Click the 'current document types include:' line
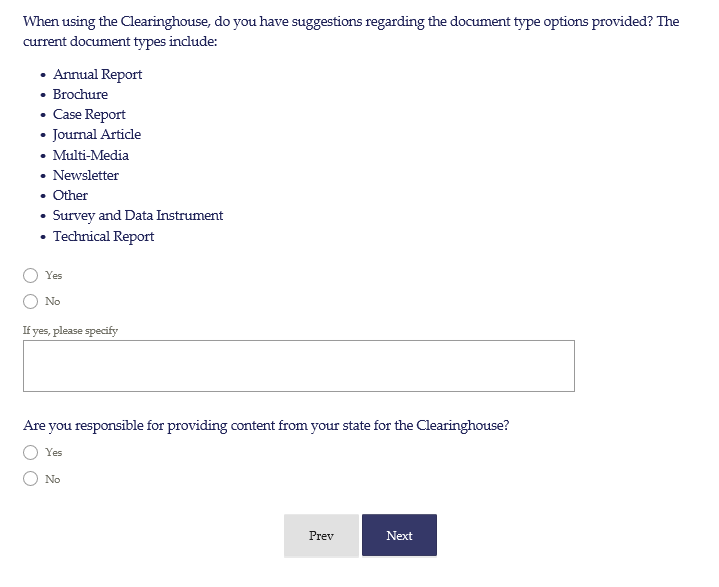This screenshot has width=719, height=587. point(119,42)
